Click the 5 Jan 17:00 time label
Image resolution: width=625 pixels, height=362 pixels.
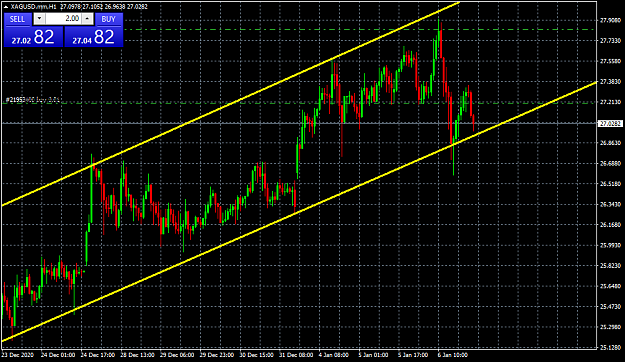point(413,355)
